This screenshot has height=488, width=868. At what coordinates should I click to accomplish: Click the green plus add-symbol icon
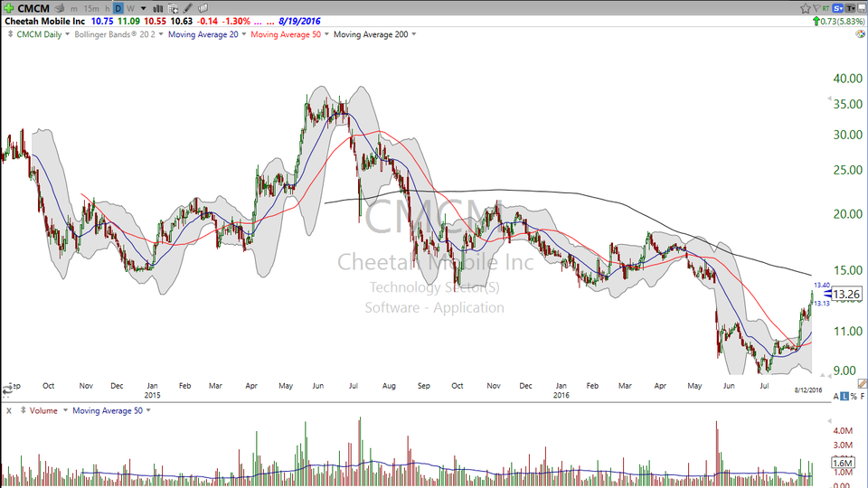[9, 8]
